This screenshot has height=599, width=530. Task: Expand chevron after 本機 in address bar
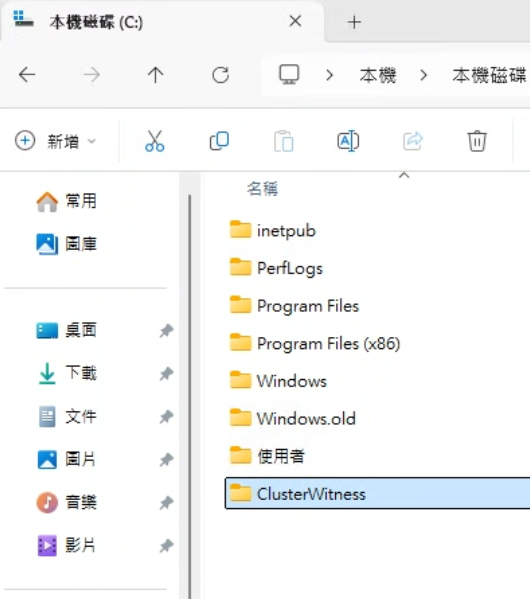(x=423, y=75)
